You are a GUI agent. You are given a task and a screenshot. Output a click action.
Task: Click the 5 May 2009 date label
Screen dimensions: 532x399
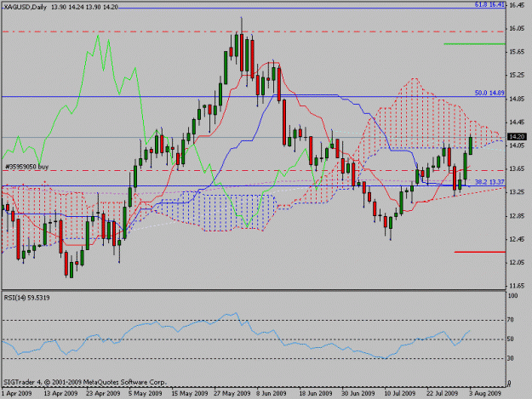[x=145, y=393]
